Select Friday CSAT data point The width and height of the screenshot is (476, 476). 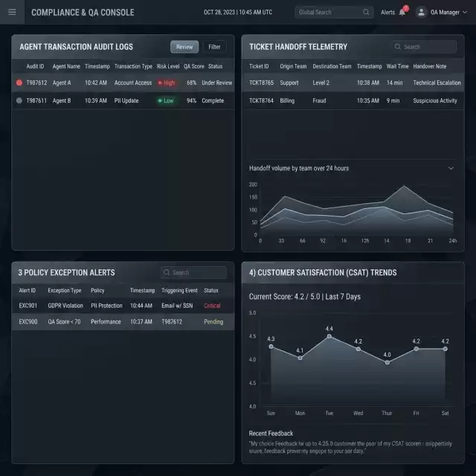pyautogui.click(x=416, y=349)
